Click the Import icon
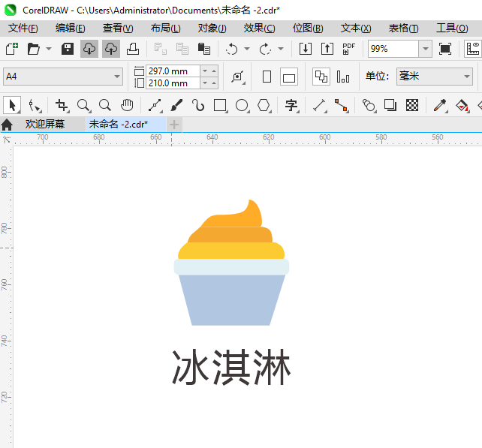This screenshot has width=482, height=448. 306,49
